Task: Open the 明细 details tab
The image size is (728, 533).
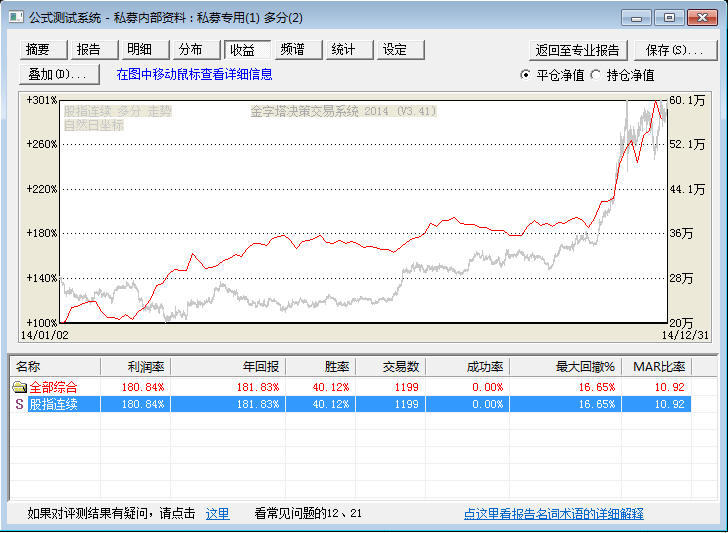Action: 146,50
